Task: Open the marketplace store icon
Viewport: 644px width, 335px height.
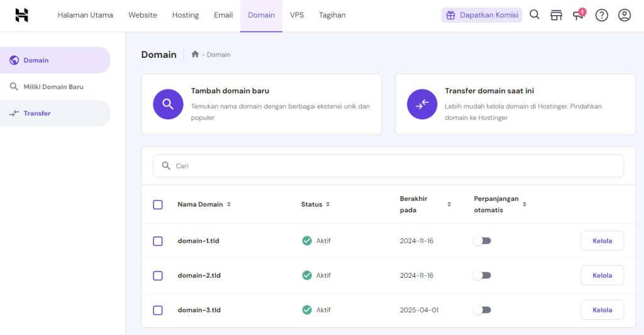Action: 556,15
